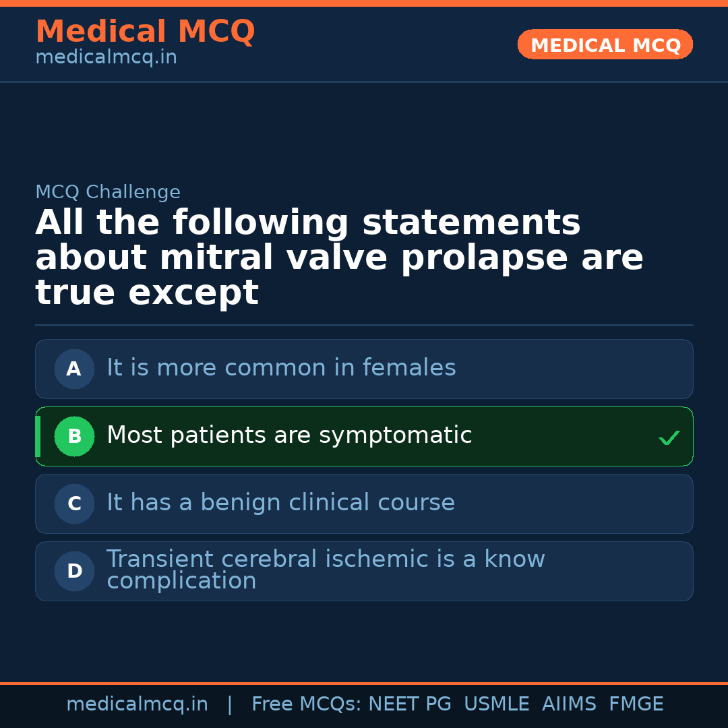
Task: Click the FMGE footer item
Action: coord(636,704)
